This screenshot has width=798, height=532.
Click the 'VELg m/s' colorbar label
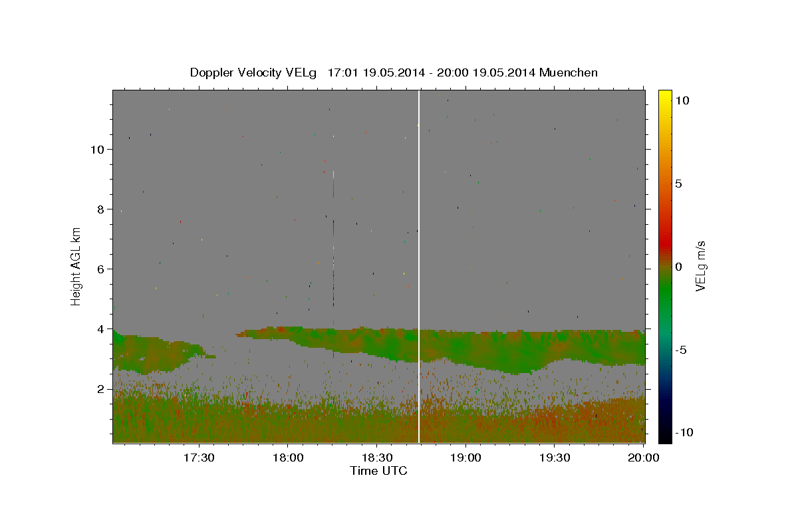click(701, 266)
